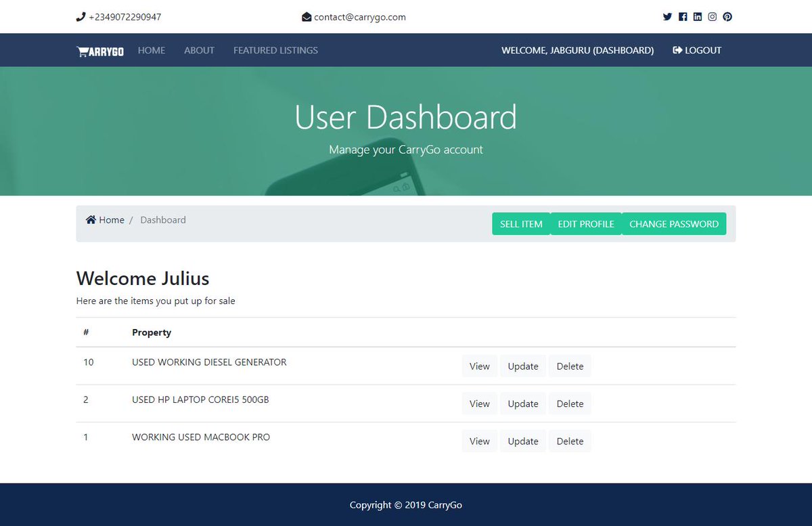The width and height of the screenshot is (812, 526).
Task: Open the Pinterest social icon
Action: [x=727, y=17]
